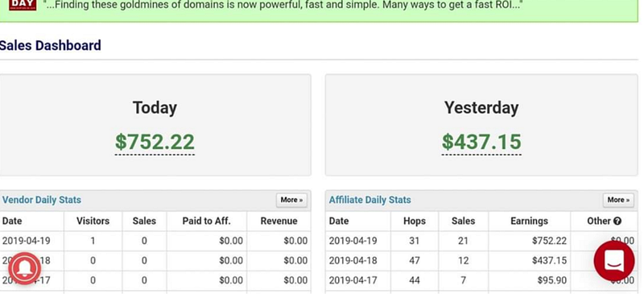
Task: Select affiliate date 2019-04-18
Action: point(353,261)
